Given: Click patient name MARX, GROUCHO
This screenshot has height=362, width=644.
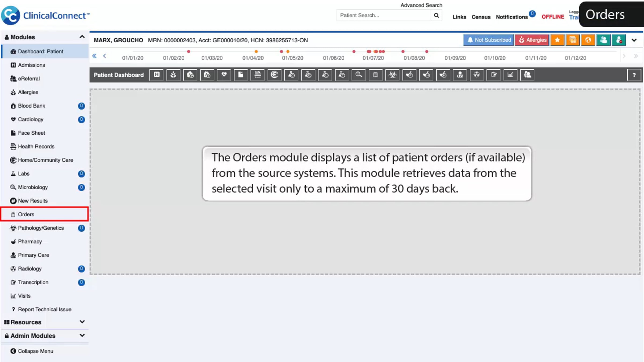Looking at the screenshot, I should pos(118,40).
